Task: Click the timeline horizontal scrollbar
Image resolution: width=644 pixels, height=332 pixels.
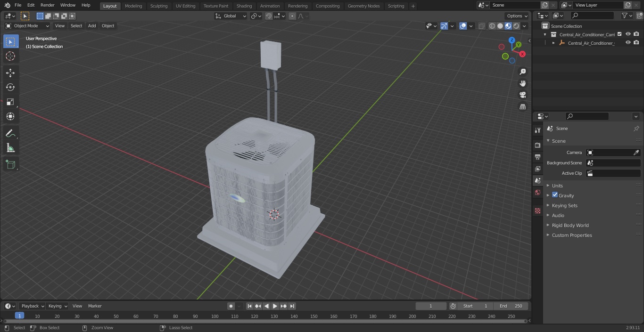Action: coord(265,321)
